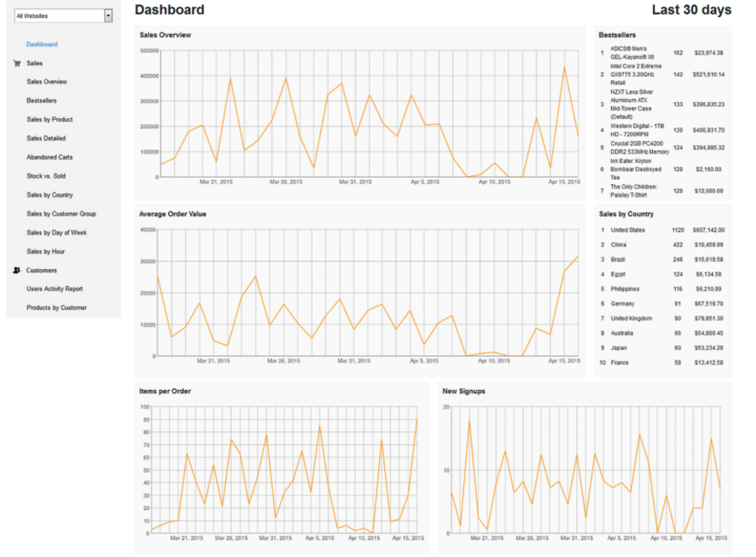Screen dimensions: 756x557
Task: Open Sales by Hour report
Action: 46,251
